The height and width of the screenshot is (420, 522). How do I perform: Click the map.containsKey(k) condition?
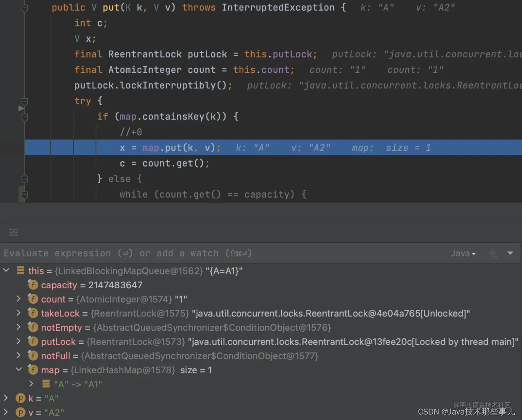click(173, 117)
